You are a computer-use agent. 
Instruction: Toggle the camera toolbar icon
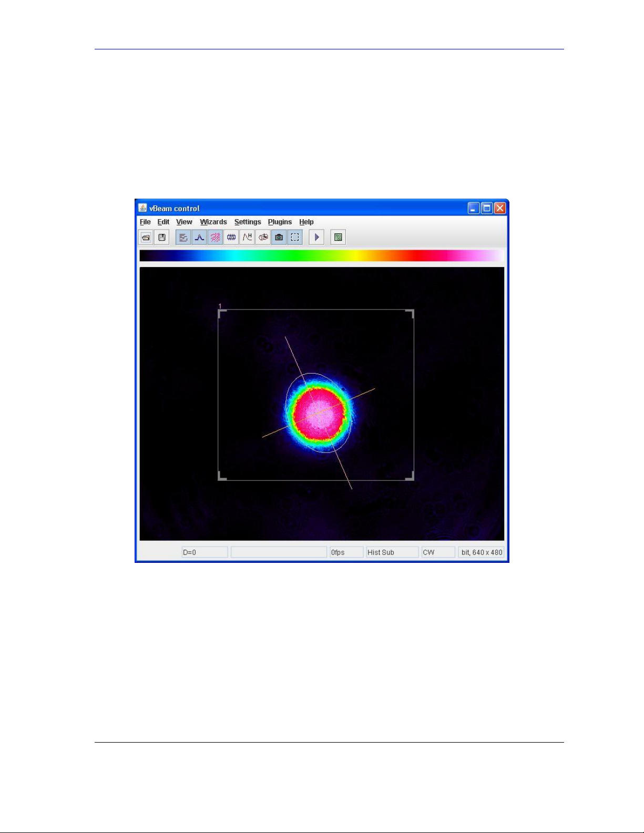(279, 238)
